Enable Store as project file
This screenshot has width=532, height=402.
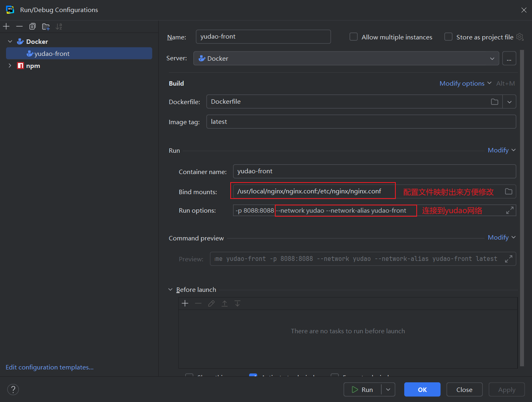pyautogui.click(x=448, y=37)
